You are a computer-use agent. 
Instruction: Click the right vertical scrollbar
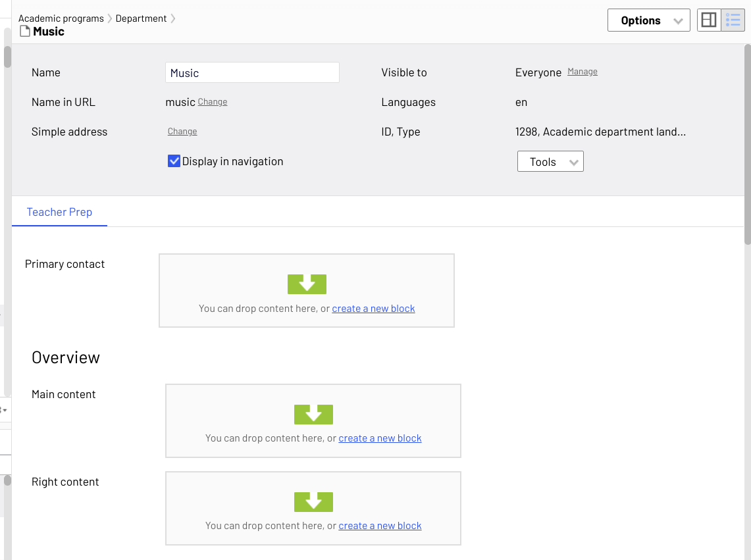pyautogui.click(x=747, y=145)
